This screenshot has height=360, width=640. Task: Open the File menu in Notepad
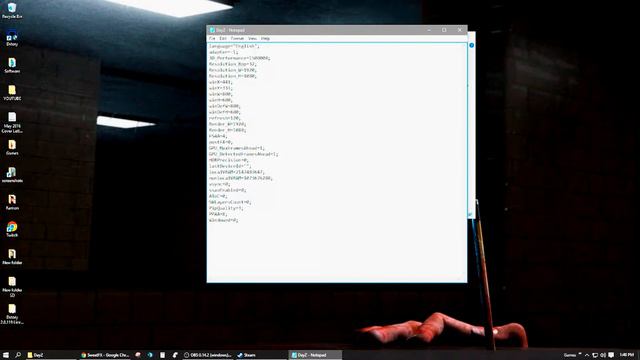click(212, 38)
